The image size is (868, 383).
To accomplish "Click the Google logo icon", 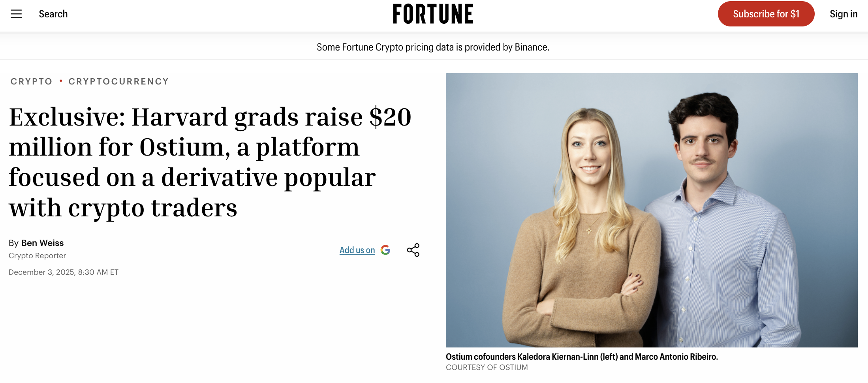I will 385,250.
